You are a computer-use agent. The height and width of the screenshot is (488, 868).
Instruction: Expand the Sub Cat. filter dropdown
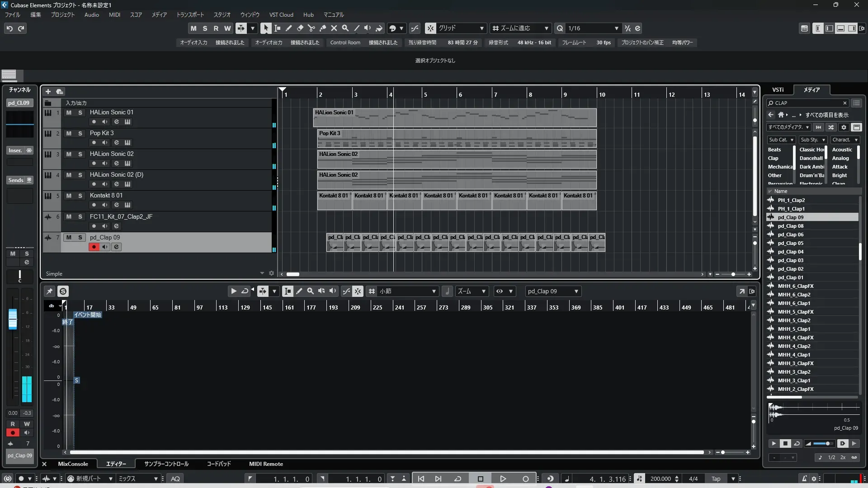(781, 140)
